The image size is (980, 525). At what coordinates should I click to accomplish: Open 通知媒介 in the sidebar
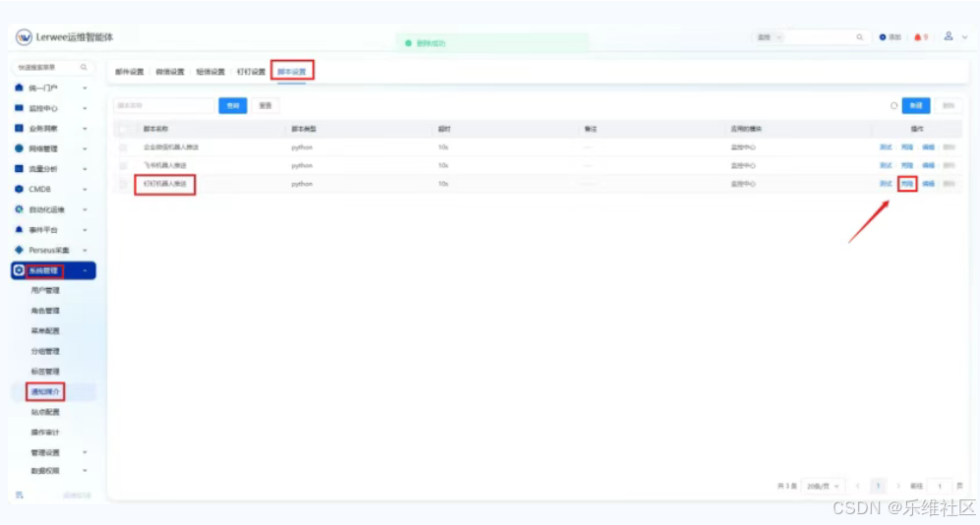coord(45,391)
